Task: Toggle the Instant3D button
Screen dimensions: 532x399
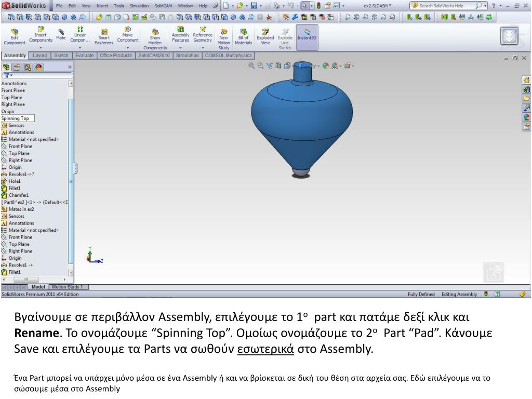Action: tap(307, 37)
